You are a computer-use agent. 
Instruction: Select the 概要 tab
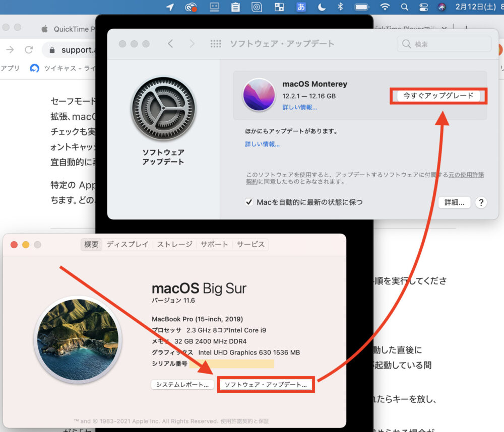[x=91, y=244]
